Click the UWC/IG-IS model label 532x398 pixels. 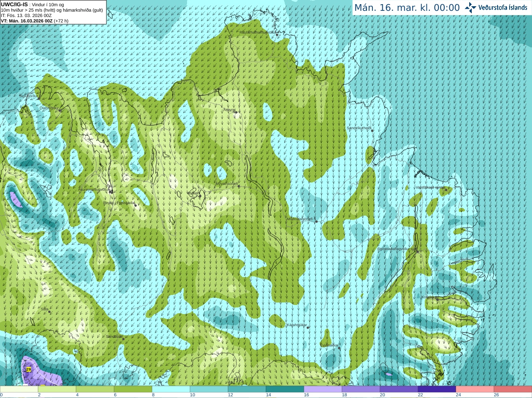(x=15, y=5)
